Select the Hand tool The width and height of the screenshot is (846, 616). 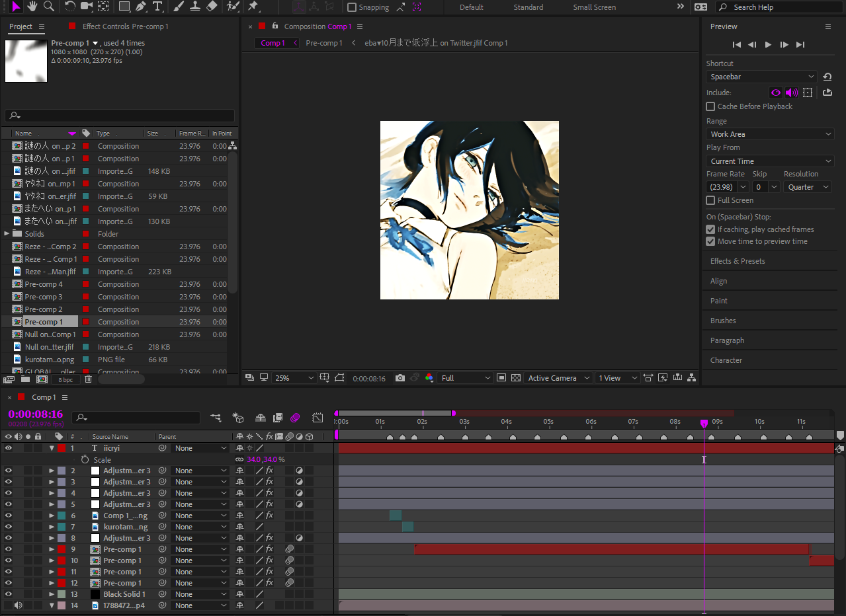[x=32, y=7]
